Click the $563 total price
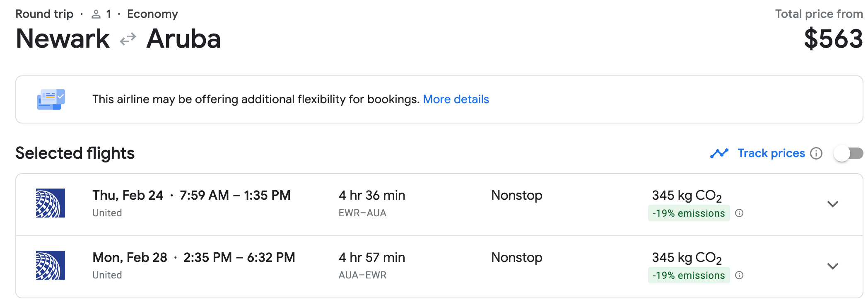The width and height of the screenshot is (868, 300). coord(833,39)
